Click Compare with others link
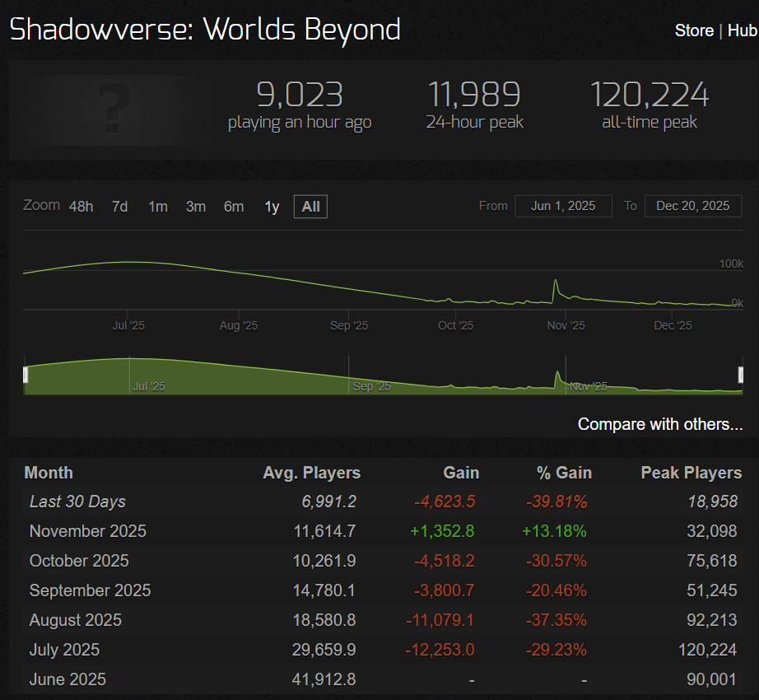Viewport: 759px width, 700px height. [660, 424]
